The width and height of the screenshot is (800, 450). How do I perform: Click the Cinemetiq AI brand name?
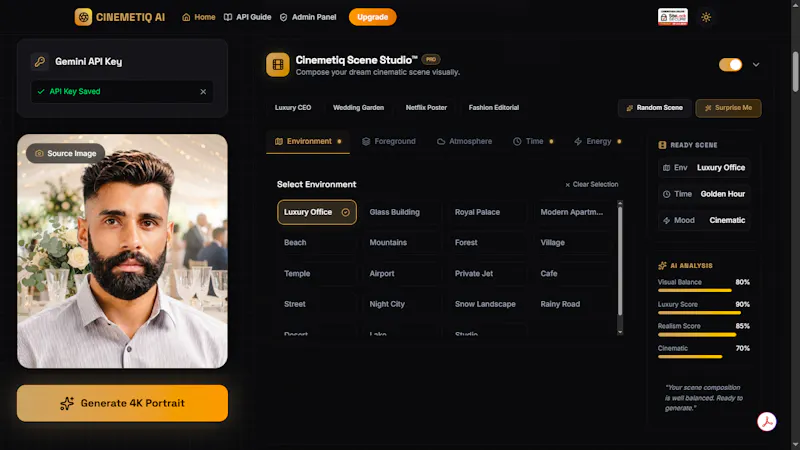point(131,17)
